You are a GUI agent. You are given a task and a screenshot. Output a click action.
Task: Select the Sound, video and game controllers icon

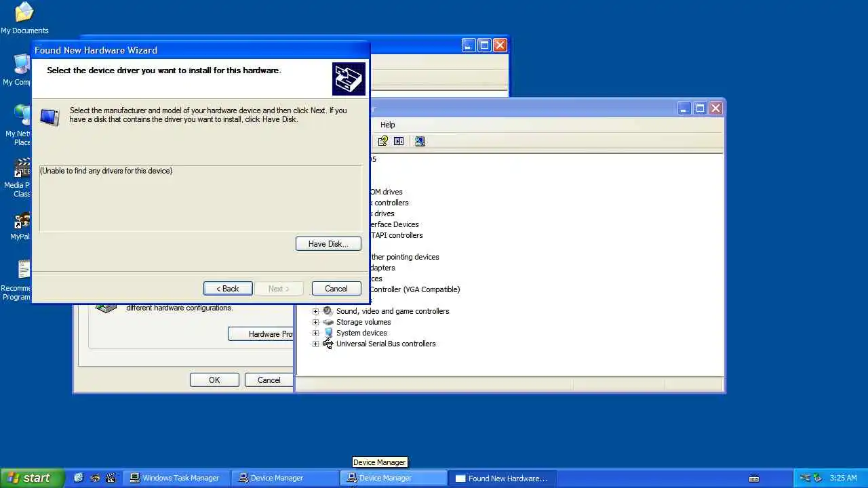click(x=328, y=311)
